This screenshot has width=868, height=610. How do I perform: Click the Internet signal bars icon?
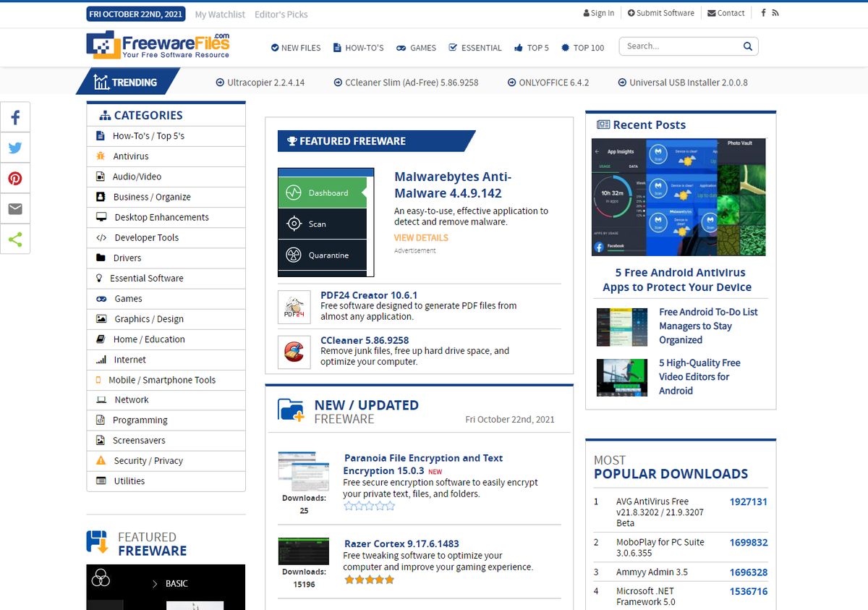click(101, 360)
